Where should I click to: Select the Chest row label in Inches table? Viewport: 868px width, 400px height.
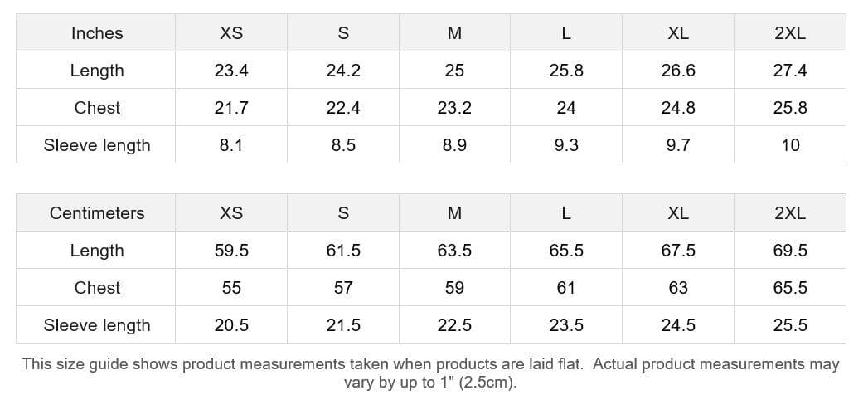pyautogui.click(x=97, y=108)
